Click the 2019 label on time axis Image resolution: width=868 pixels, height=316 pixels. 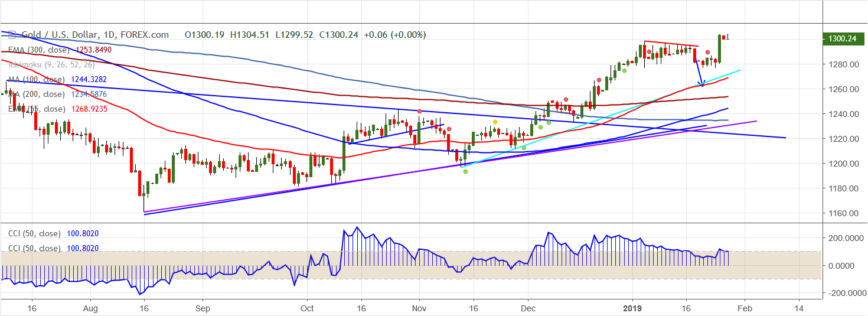click(633, 308)
